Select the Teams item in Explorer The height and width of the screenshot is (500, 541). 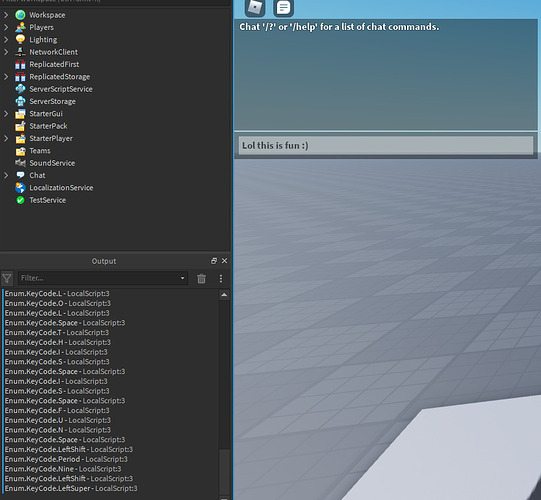(40, 151)
